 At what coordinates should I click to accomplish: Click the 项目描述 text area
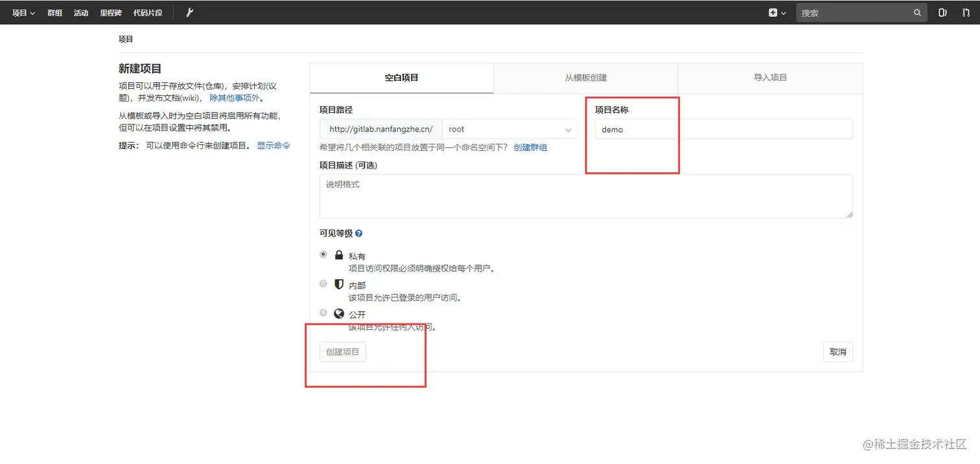click(586, 196)
